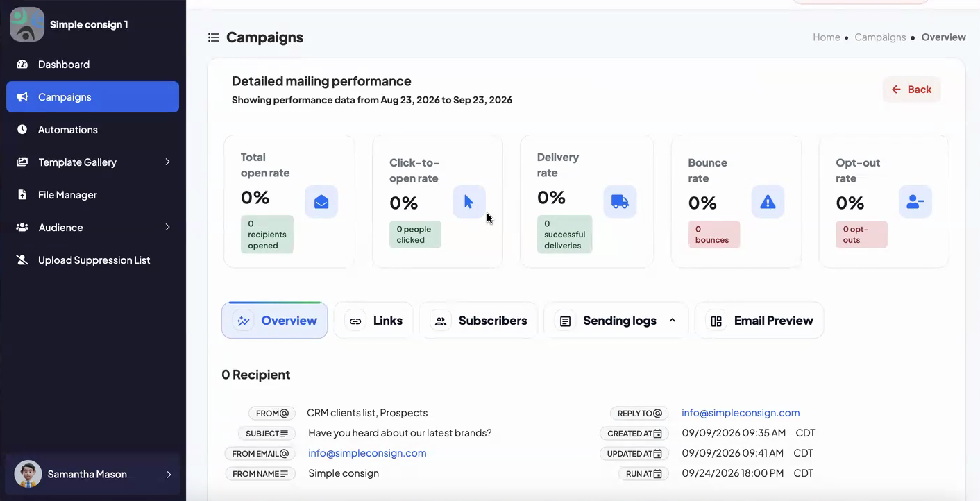This screenshot has height=501, width=980.
Task: Click the run date '09/24/2026 18:00 PM'
Action: pyautogui.click(x=733, y=473)
